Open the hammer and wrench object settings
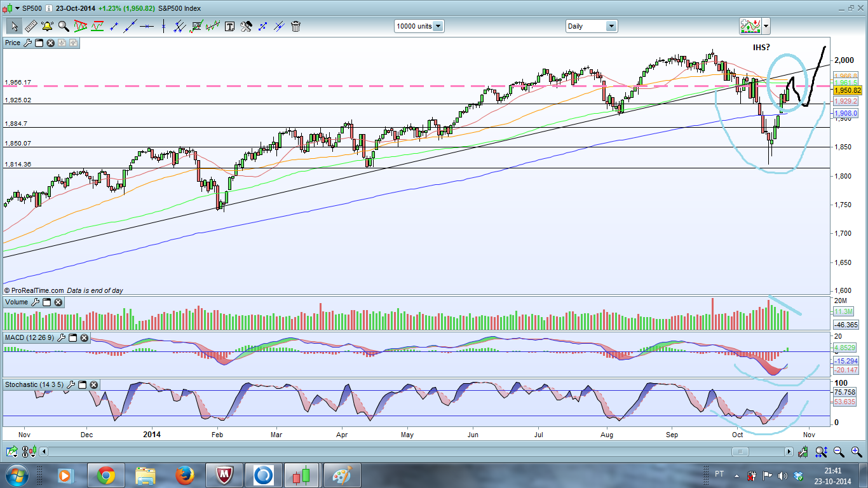Screen dimensions: 868x488 [246, 26]
